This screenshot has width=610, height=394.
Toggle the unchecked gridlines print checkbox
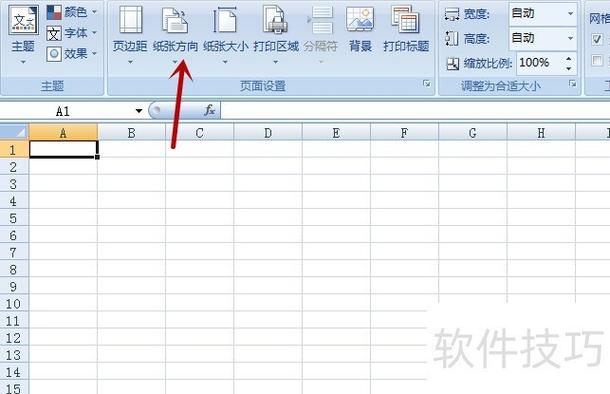[597, 61]
